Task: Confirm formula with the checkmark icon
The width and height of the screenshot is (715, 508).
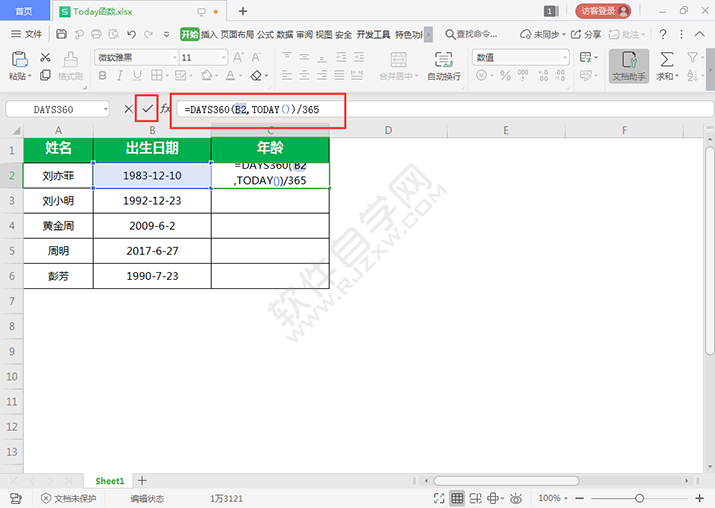Action: 148,108
